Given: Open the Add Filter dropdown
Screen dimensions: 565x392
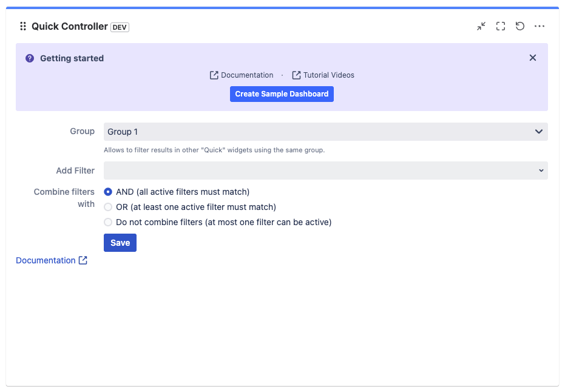Looking at the screenshot, I should [x=325, y=171].
